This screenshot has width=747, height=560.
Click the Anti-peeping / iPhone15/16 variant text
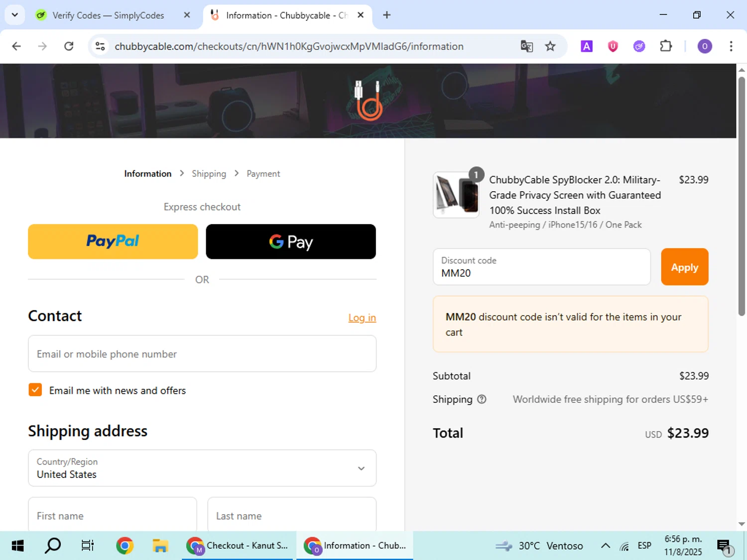pos(565,224)
